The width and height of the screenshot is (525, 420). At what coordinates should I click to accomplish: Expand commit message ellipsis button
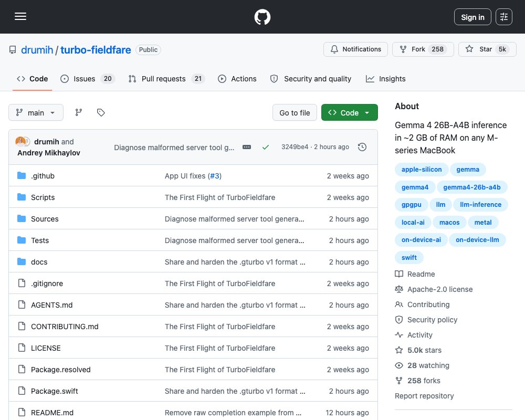pyautogui.click(x=247, y=147)
